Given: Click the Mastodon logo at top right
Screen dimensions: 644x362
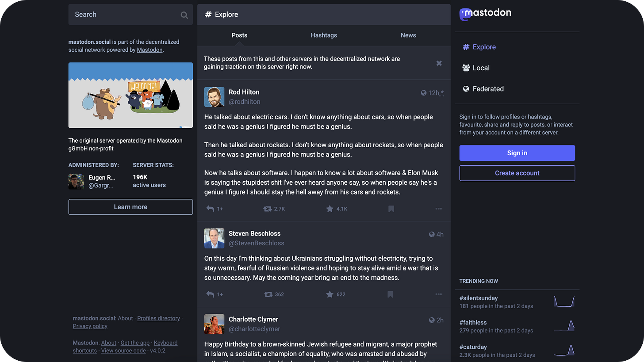Looking at the screenshot, I should tap(485, 13).
